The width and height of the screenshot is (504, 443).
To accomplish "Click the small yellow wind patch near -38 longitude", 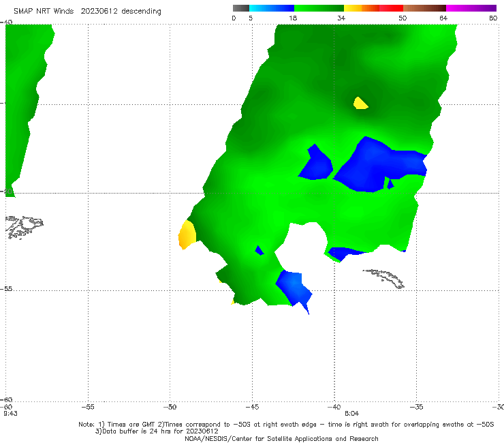I will pyautogui.click(x=360, y=104).
